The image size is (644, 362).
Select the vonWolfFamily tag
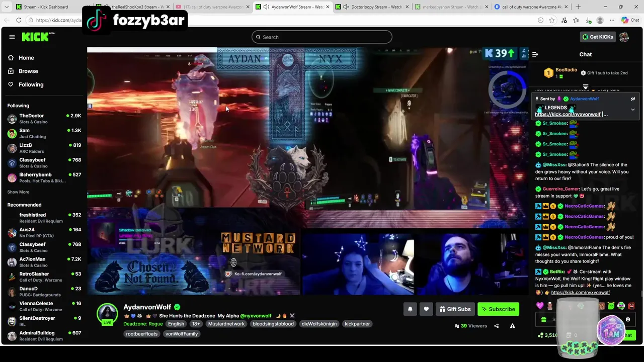182,334
